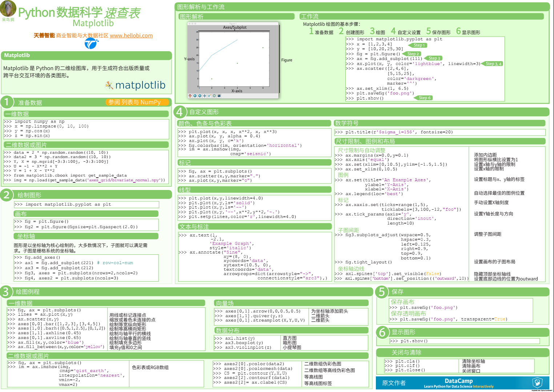Image resolution: width=554 pixels, height=392 pixels.
Task: Click the 'Y-axis' label beside the plot
Action: point(189,59)
